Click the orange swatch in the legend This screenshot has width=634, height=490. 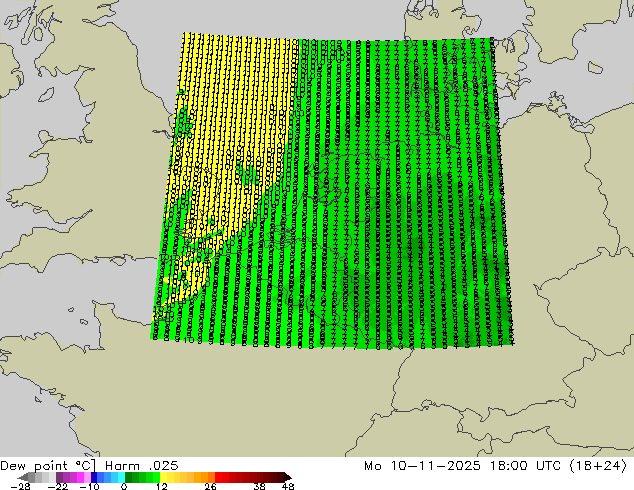[x=200, y=478]
